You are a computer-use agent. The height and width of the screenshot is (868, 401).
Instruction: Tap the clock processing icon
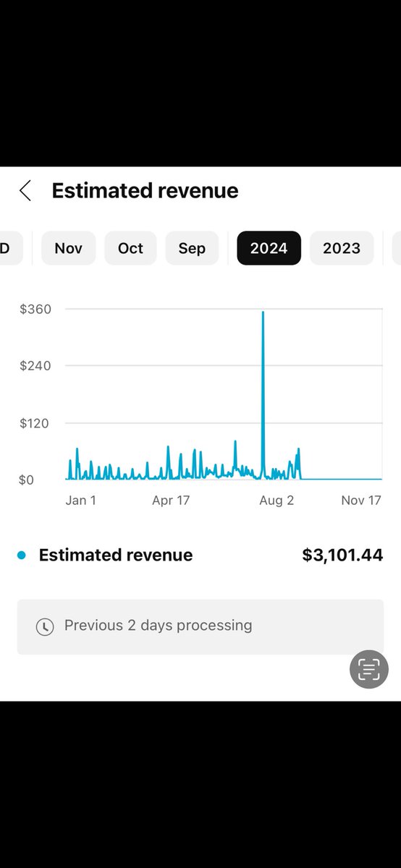click(45, 626)
